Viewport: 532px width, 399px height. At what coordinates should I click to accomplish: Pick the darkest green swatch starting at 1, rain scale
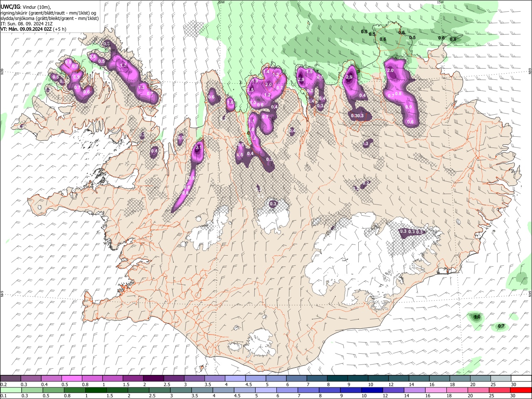[96, 390]
